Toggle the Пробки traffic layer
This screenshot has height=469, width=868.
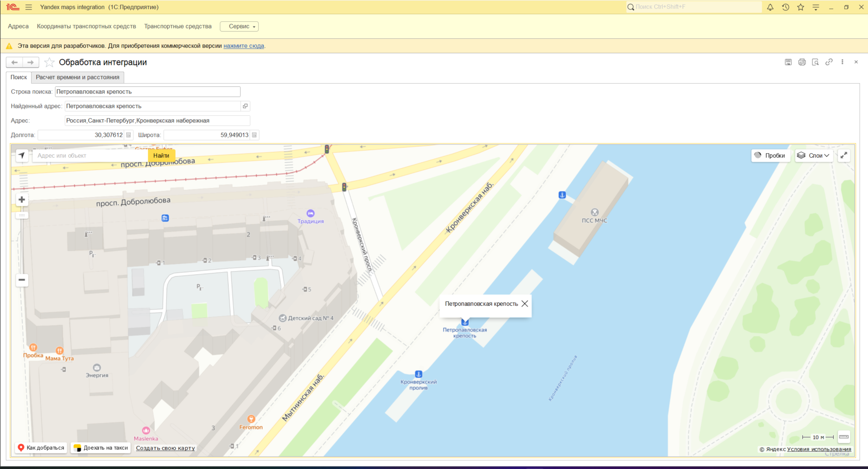pyautogui.click(x=770, y=155)
